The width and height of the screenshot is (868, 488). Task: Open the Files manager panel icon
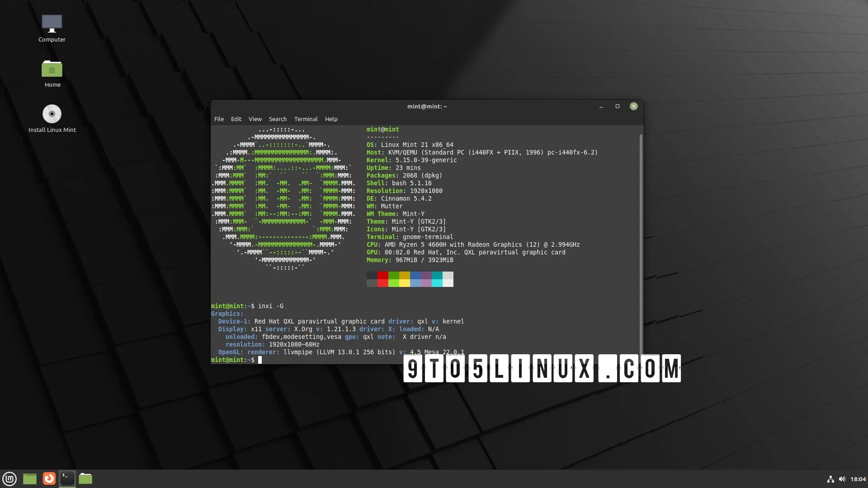[x=85, y=479]
